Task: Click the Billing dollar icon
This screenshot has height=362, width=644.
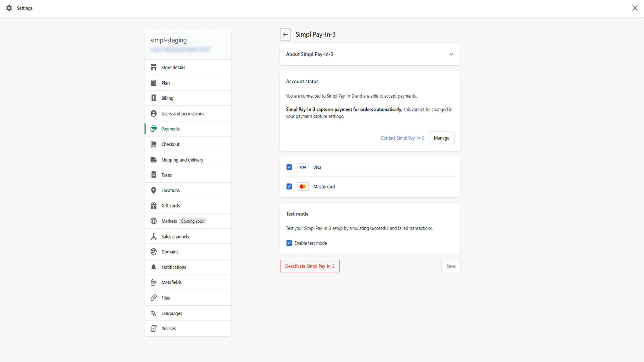Action: (x=153, y=98)
